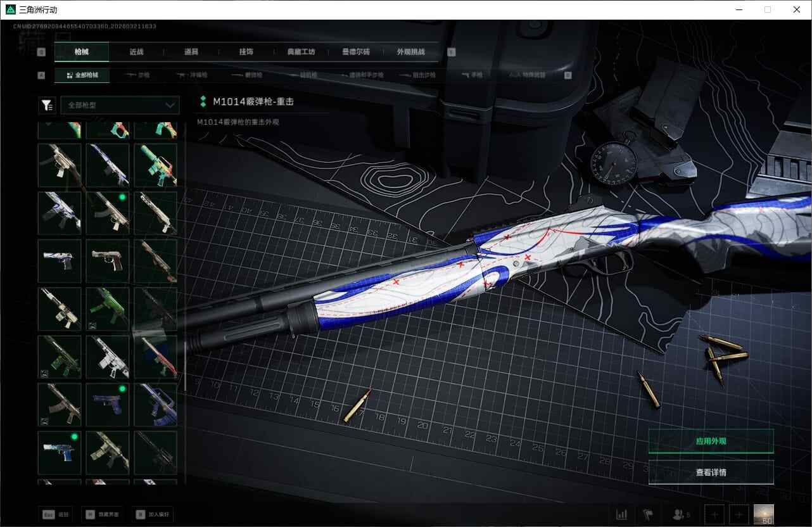
Task: Select the blue-white SMG skin left of the green-dot AK
Action: 60,213
